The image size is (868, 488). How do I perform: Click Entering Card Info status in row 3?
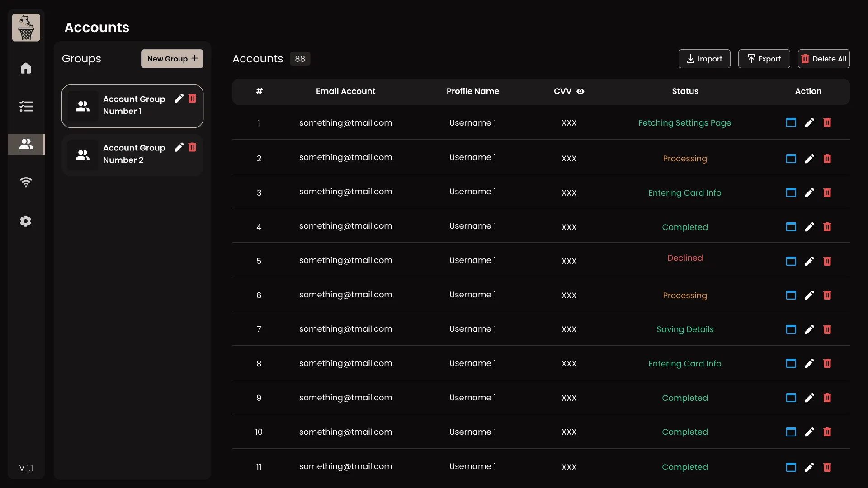[684, 193]
